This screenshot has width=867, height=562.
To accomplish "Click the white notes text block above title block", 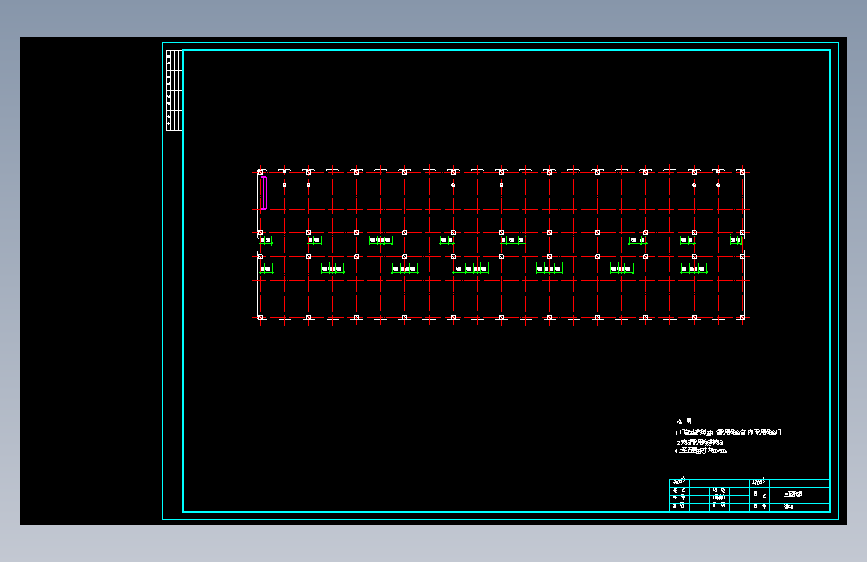I will (x=728, y=436).
